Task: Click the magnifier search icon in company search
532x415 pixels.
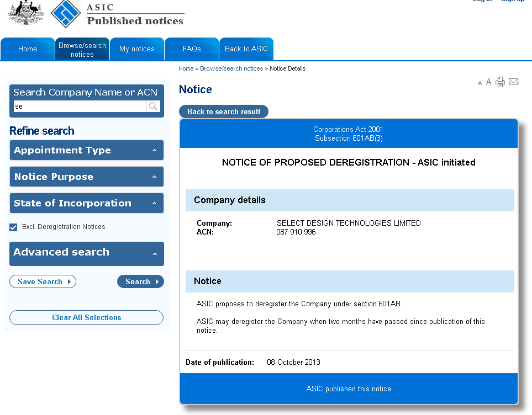Action: 153,107
